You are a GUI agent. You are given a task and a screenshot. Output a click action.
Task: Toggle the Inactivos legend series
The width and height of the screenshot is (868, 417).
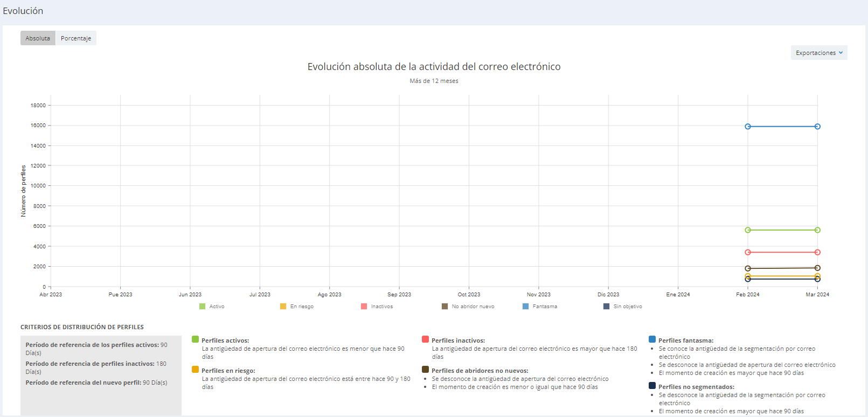point(377,307)
